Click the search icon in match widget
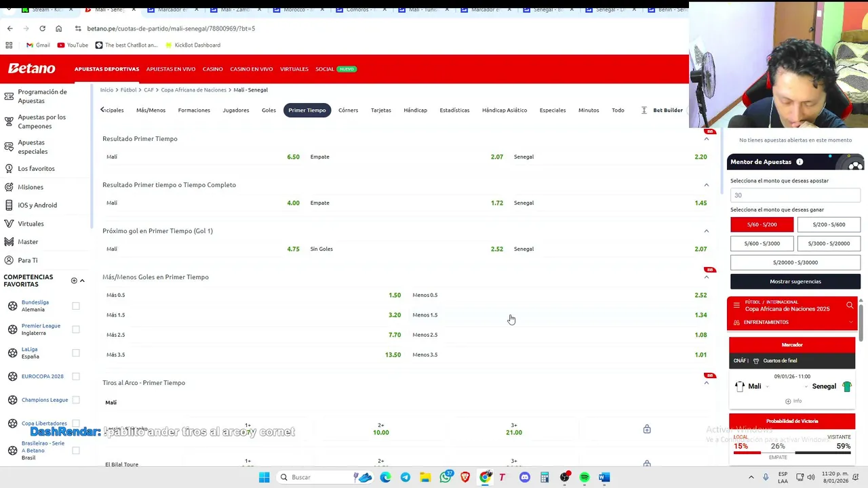The width and height of the screenshot is (868, 488). 850,305
